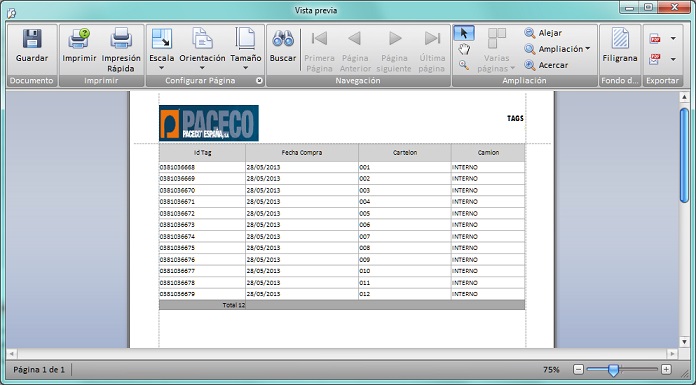696x385 pixels.
Task: Click the PACECO logo in the report
Action: click(x=209, y=123)
